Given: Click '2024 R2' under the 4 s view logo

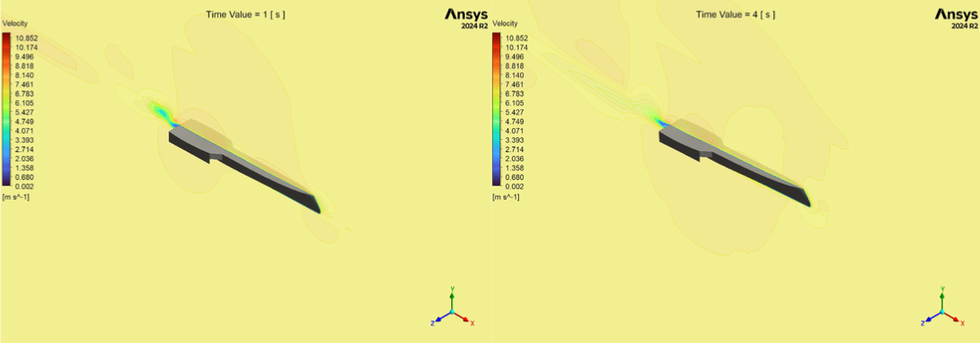Looking at the screenshot, I should 966,26.
